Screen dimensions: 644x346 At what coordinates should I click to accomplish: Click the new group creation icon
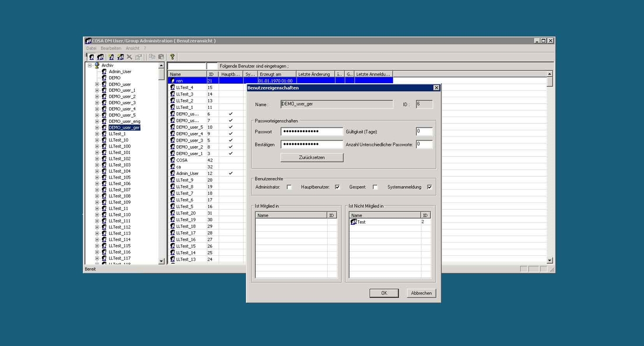[x=101, y=57]
